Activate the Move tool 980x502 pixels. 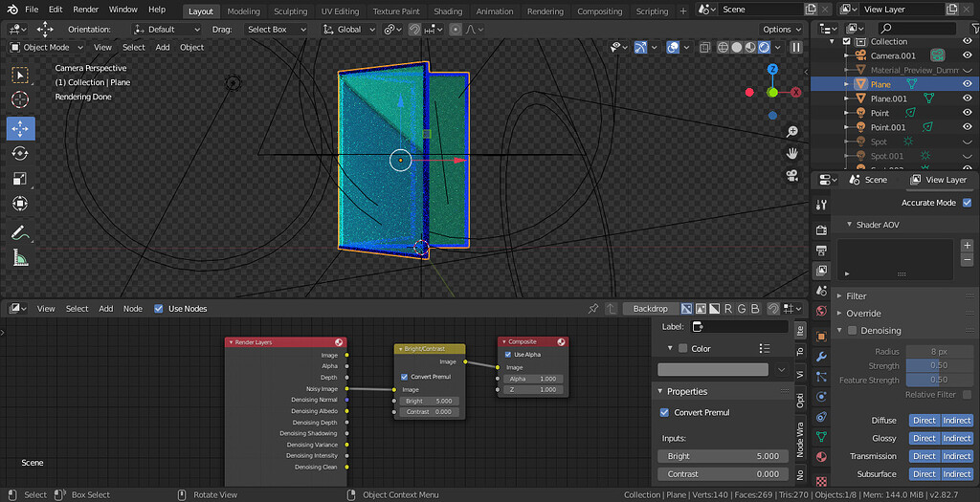(21, 129)
